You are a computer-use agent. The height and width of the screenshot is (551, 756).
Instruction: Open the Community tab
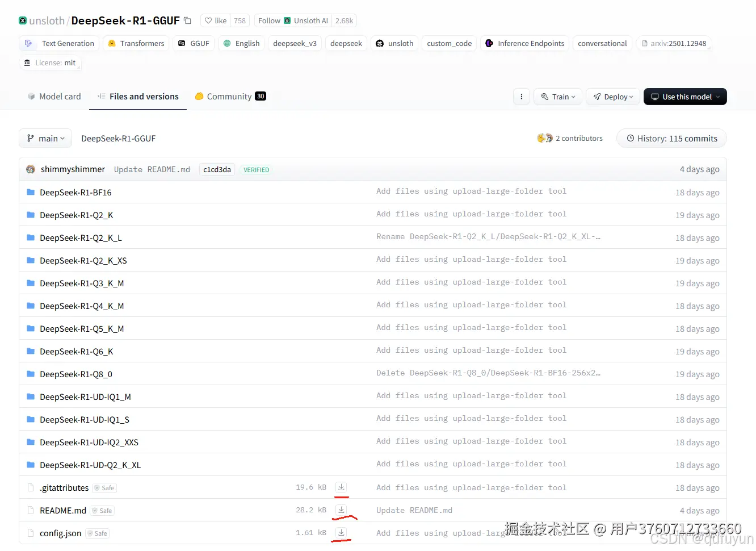(229, 97)
